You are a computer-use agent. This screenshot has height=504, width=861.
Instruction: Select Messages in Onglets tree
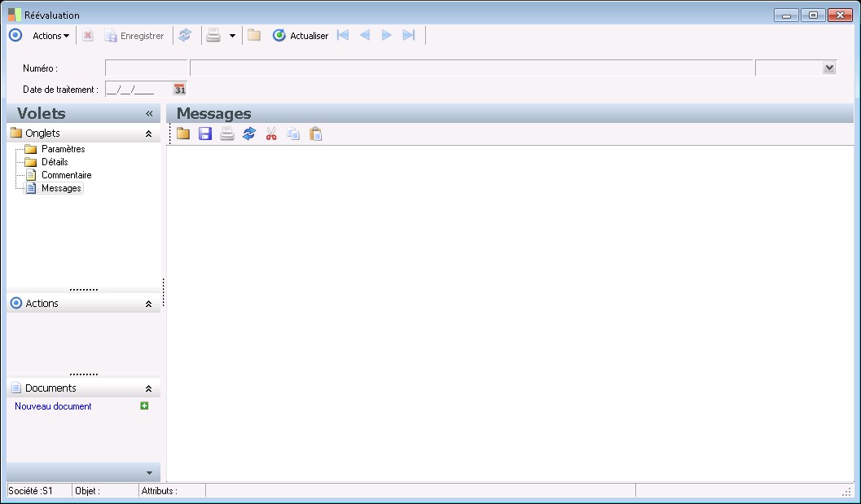tap(61, 188)
